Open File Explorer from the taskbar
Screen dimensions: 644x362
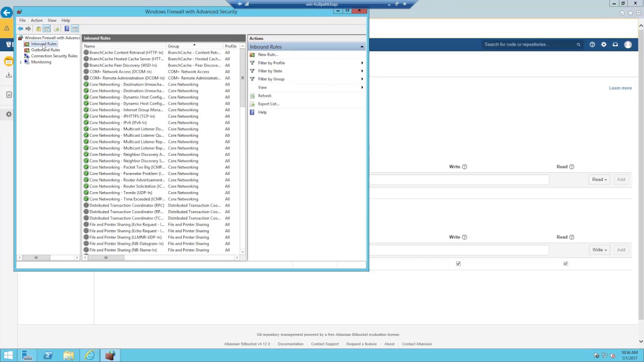tap(68, 355)
